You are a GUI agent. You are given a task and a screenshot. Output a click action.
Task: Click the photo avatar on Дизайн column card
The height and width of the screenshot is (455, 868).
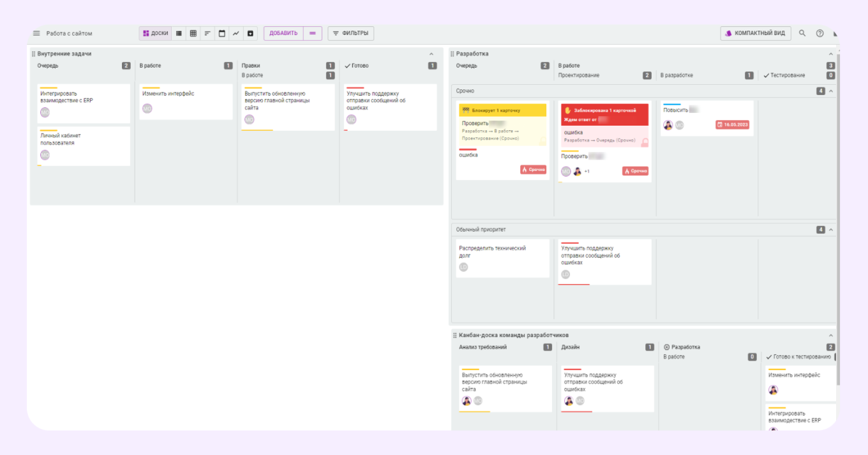click(569, 401)
